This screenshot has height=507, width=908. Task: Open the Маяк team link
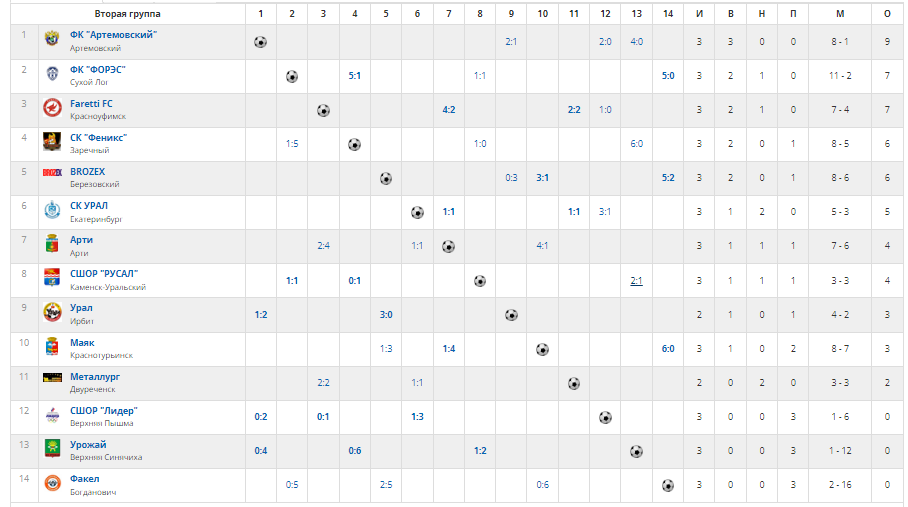(x=82, y=343)
